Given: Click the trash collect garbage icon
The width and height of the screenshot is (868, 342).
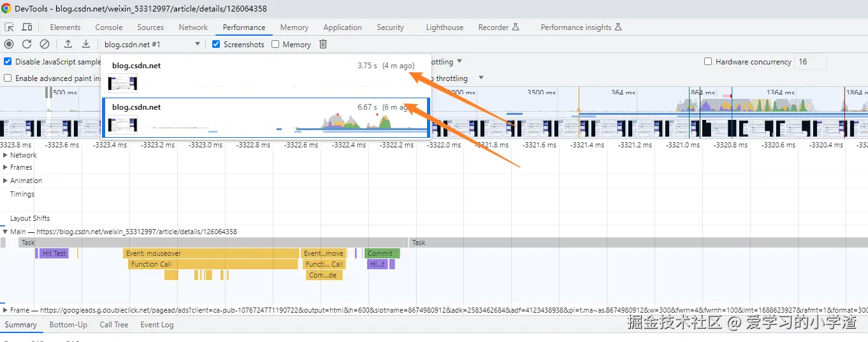Looking at the screenshot, I should click(x=323, y=44).
